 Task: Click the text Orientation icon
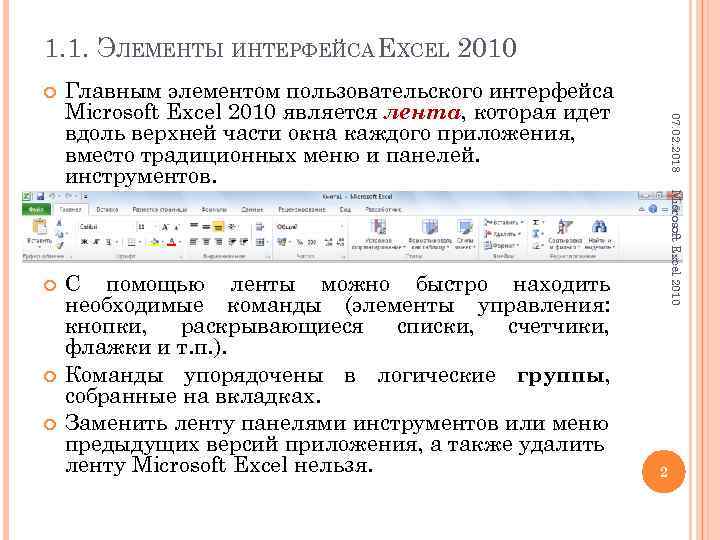pos(232,226)
